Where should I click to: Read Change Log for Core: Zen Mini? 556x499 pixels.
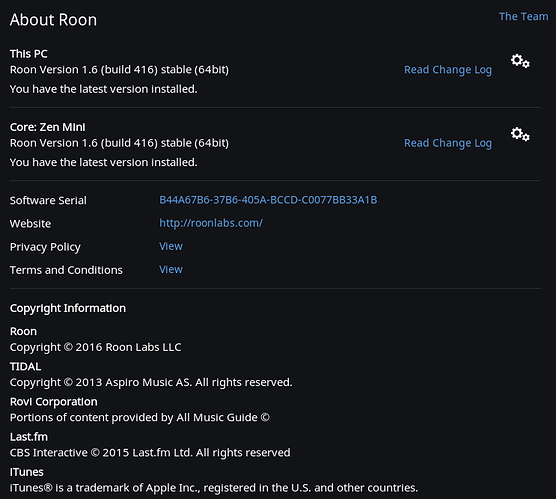(448, 143)
